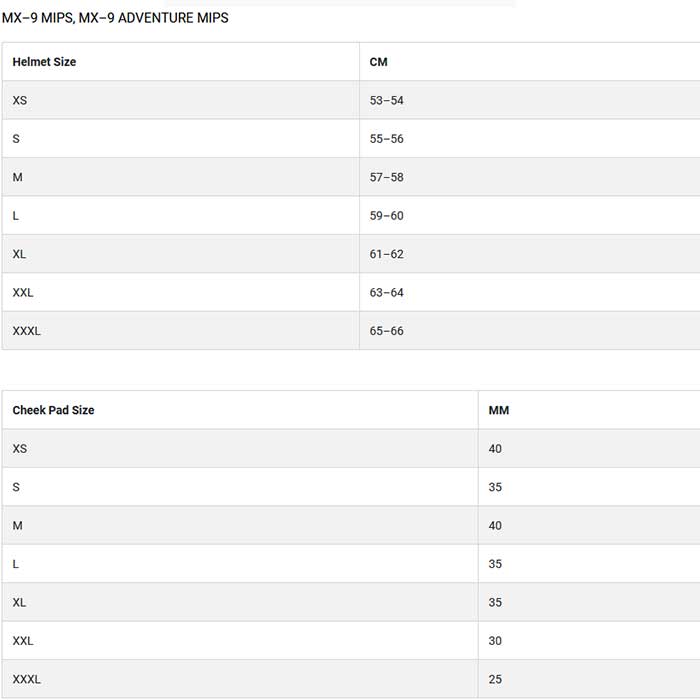The width and height of the screenshot is (700, 700).
Task: Click the 65–66 cell for XXXL helmet
Action: pos(386,331)
